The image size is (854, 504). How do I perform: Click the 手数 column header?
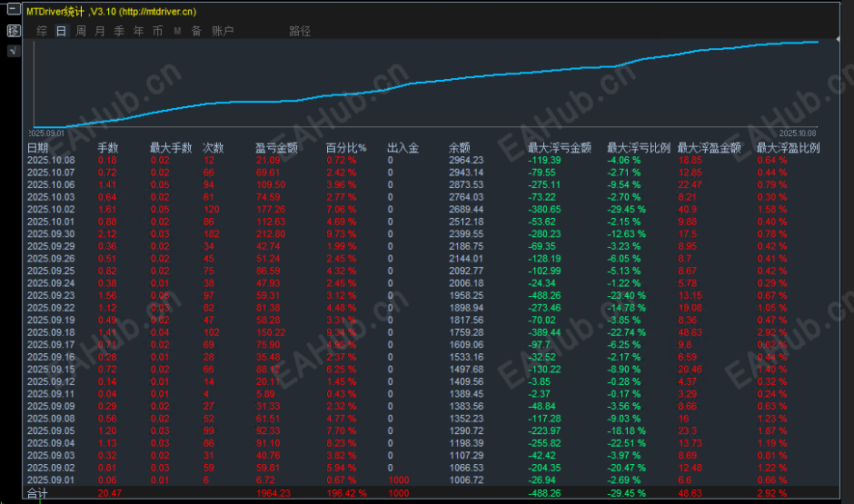108,147
